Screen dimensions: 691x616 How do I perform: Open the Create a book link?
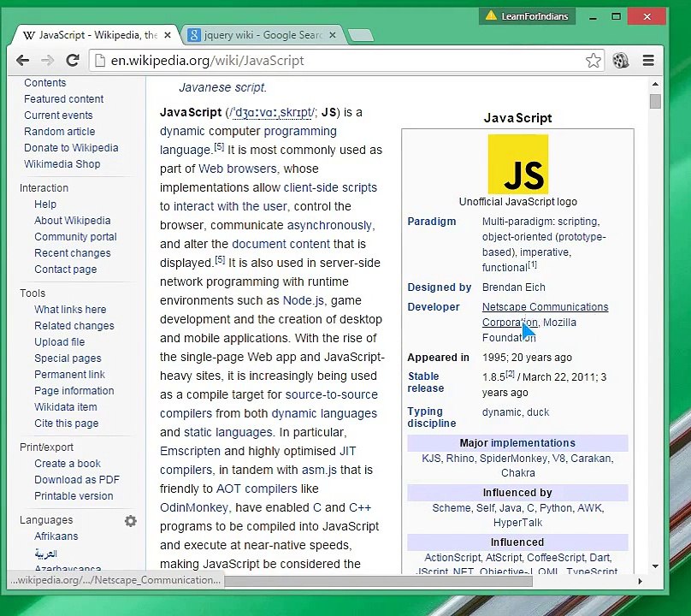pos(68,464)
